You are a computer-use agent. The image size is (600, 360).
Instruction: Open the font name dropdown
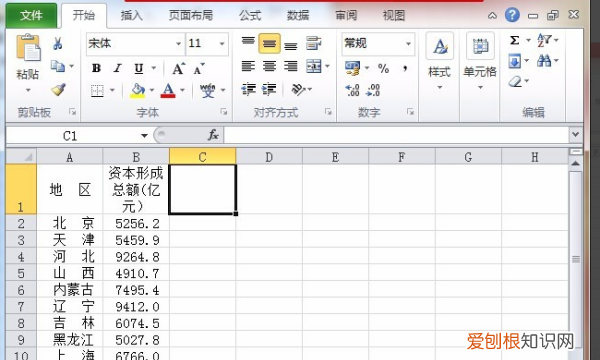click(178, 44)
